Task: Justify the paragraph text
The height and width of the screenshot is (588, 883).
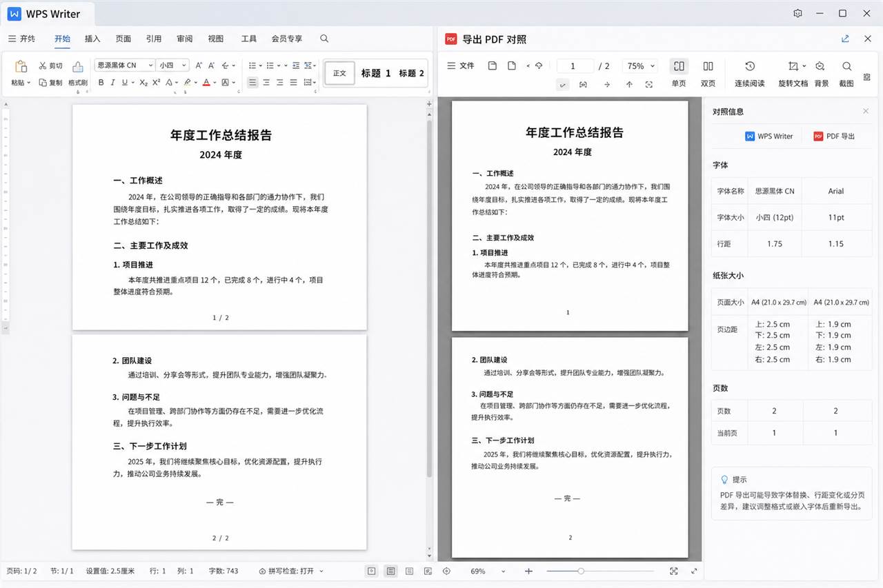Action: pyautogui.click(x=293, y=83)
